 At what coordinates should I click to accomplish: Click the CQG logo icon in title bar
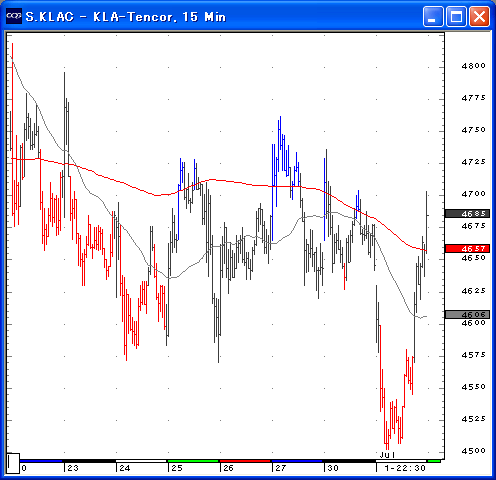(x=14, y=16)
